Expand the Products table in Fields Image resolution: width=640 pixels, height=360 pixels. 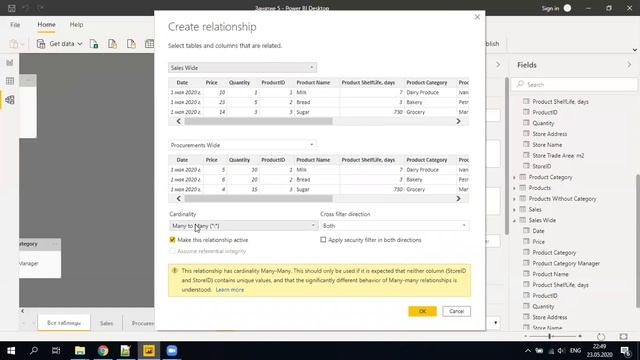point(514,188)
